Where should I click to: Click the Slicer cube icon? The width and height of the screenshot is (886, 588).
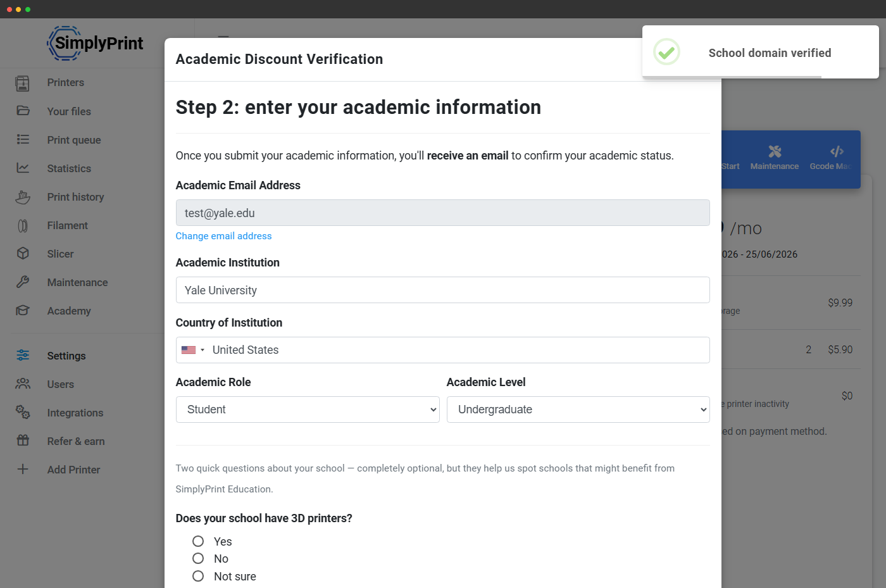tap(23, 253)
